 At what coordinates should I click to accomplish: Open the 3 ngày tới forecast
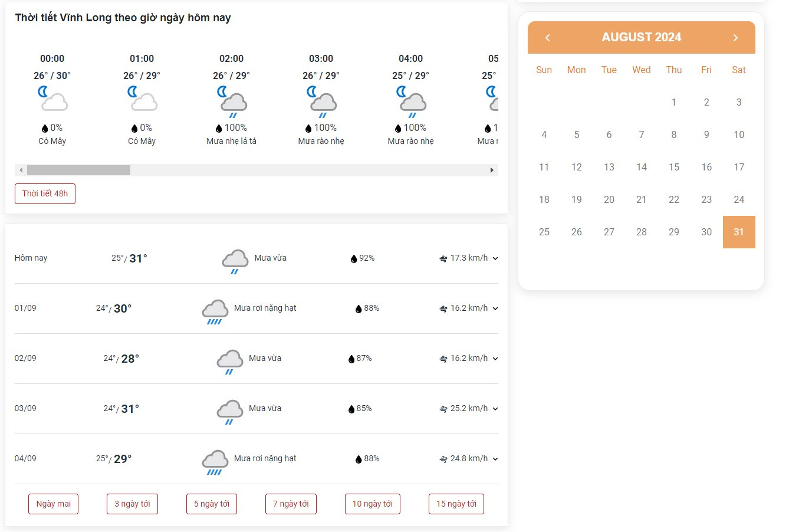tap(132, 504)
